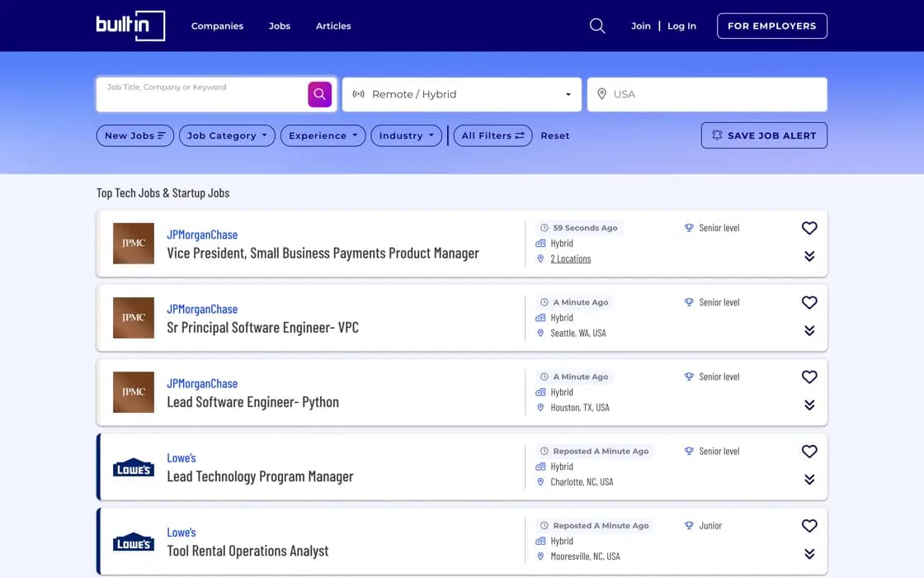Favorite the Tool Rental Operations Analyst job
Screen dimensions: 924x578
click(809, 525)
